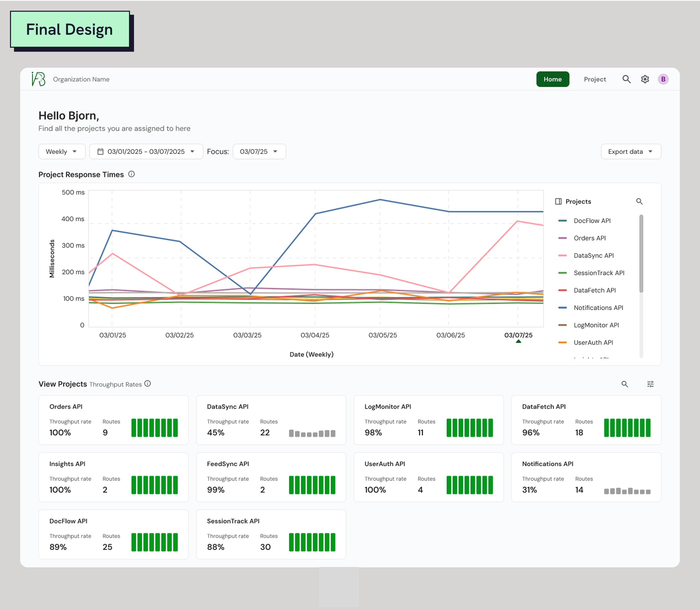The image size is (700, 610).
Task: Click the Projects legend scrollbar
Action: [641, 254]
